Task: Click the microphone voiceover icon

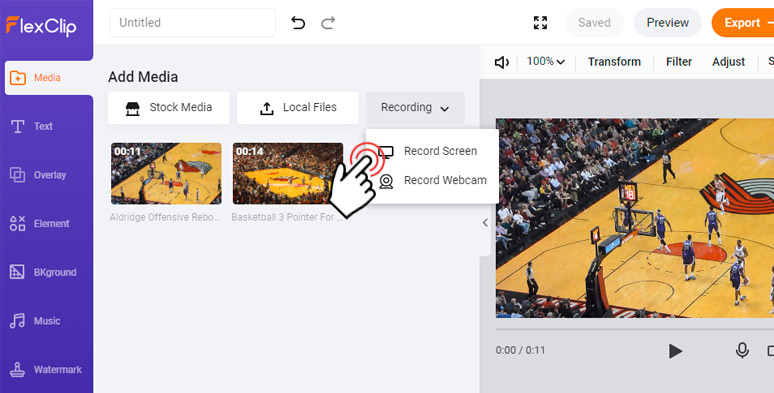Action: tap(742, 351)
